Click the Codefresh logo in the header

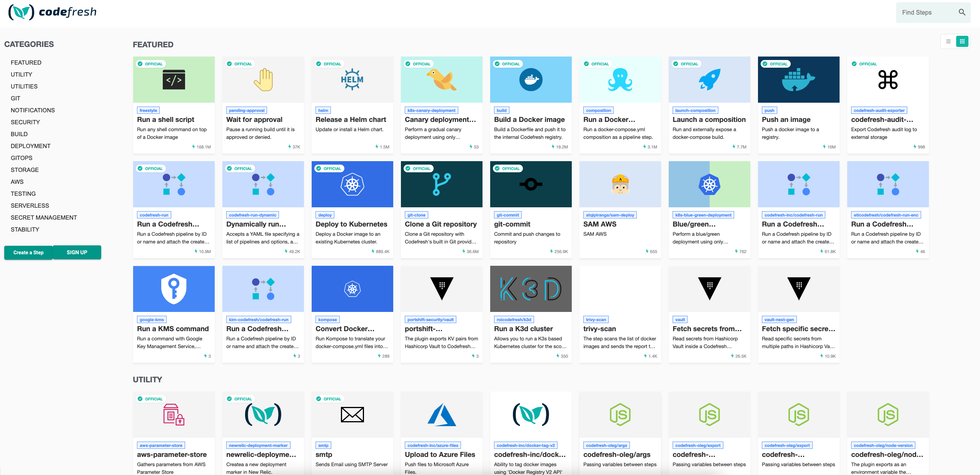(x=52, y=12)
